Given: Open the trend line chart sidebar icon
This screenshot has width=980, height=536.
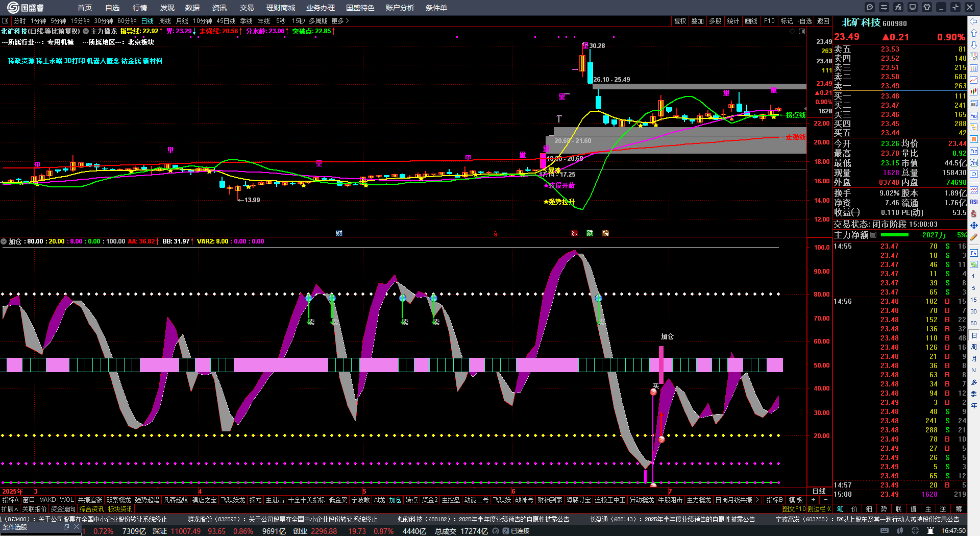Looking at the screenshot, I should (x=974, y=80).
